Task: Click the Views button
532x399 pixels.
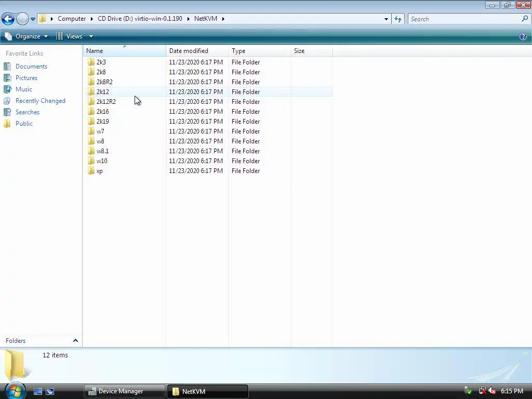Action: [69, 36]
